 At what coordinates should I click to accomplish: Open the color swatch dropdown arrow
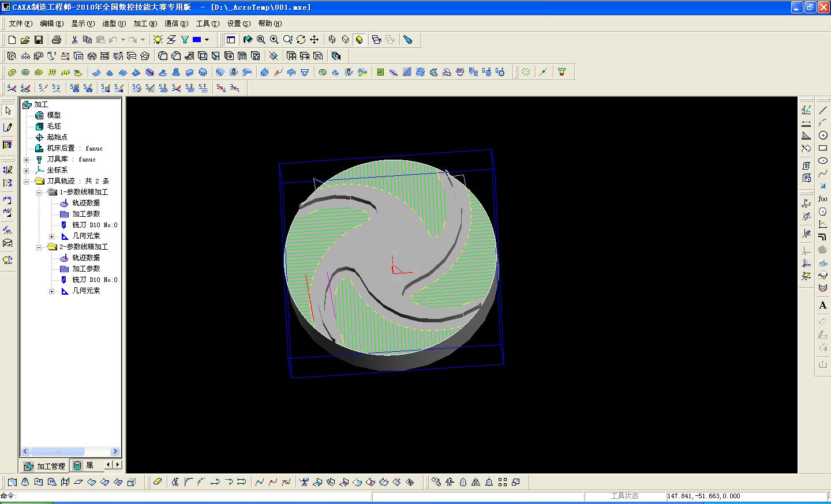[x=207, y=40]
